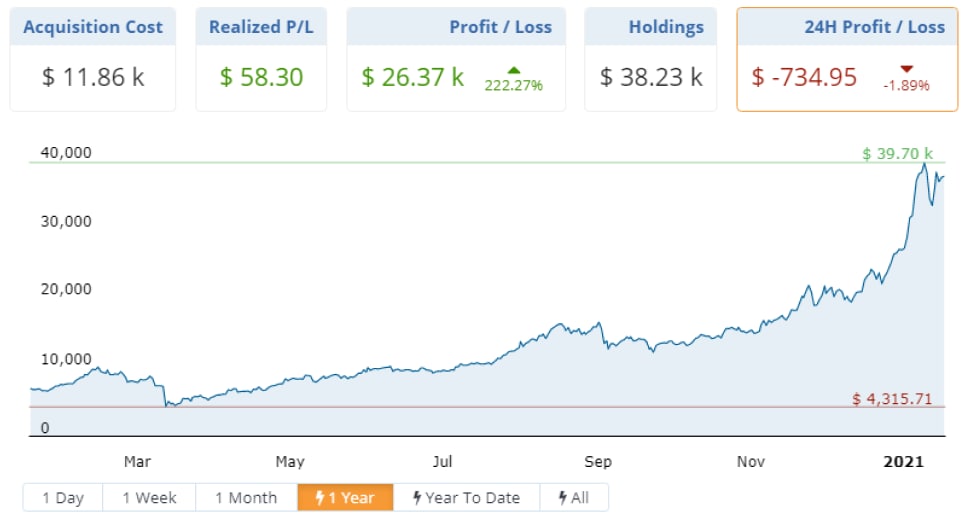Click the red down-triangle loss indicator
This screenshot has height=526, width=970.
click(x=907, y=69)
